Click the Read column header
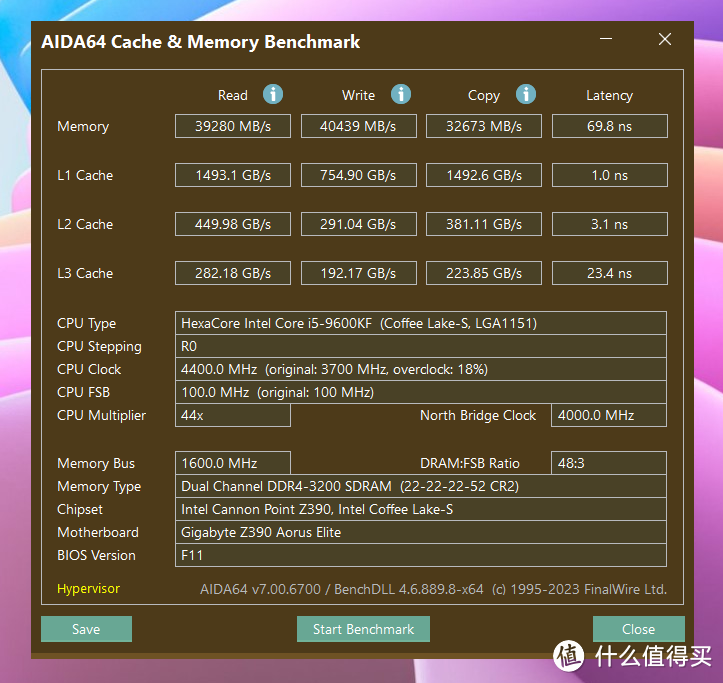The width and height of the screenshot is (723, 683). pyautogui.click(x=232, y=95)
